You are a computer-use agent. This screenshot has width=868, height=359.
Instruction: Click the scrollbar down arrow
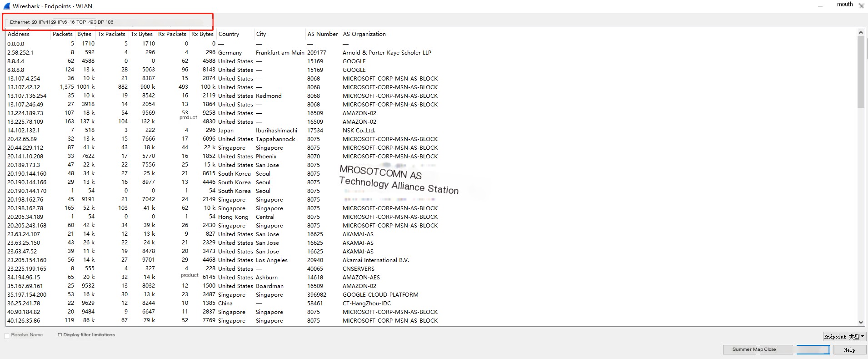tap(861, 322)
